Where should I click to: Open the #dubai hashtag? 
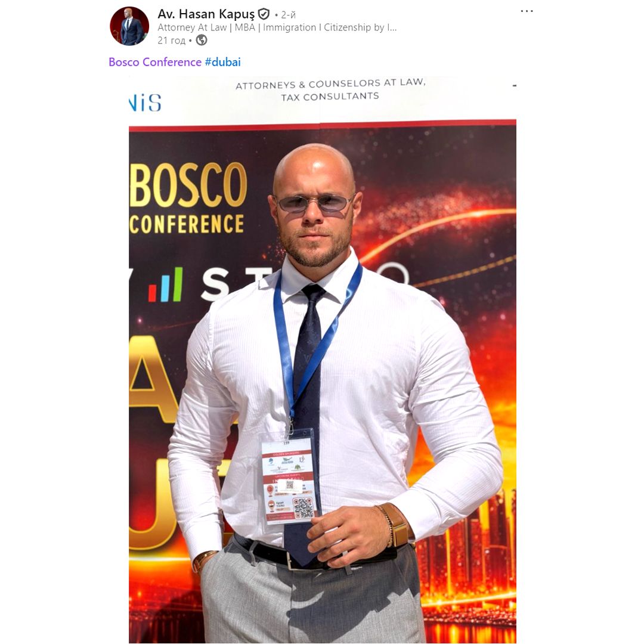[222, 62]
